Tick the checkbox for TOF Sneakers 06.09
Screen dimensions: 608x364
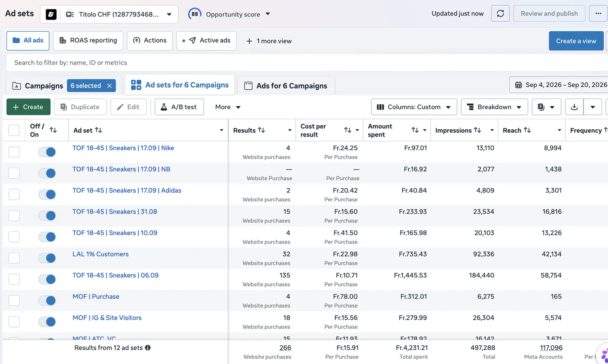tap(14, 279)
